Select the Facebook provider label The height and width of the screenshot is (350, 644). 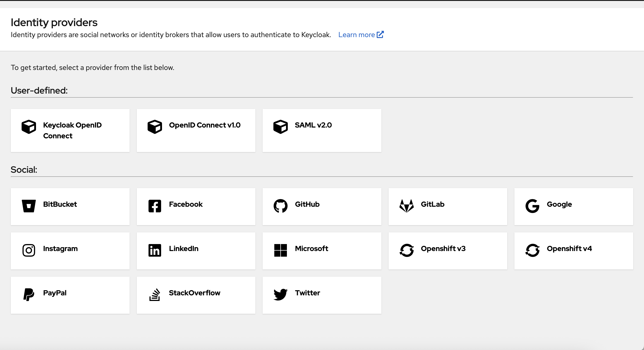click(x=186, y=204)
